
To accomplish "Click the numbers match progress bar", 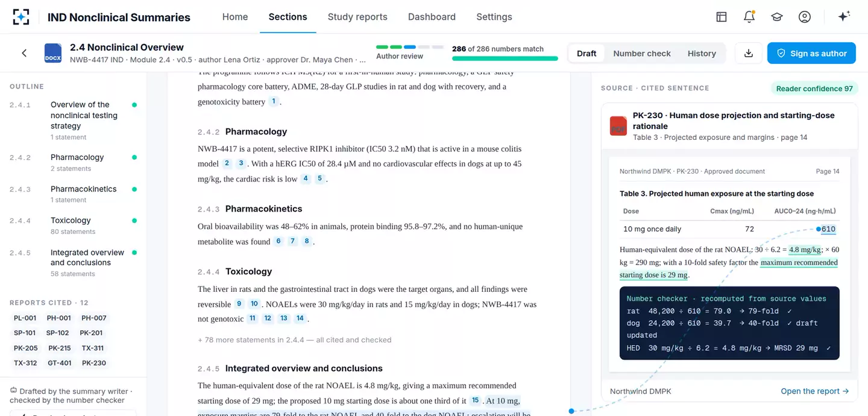I will pos(505,59).
